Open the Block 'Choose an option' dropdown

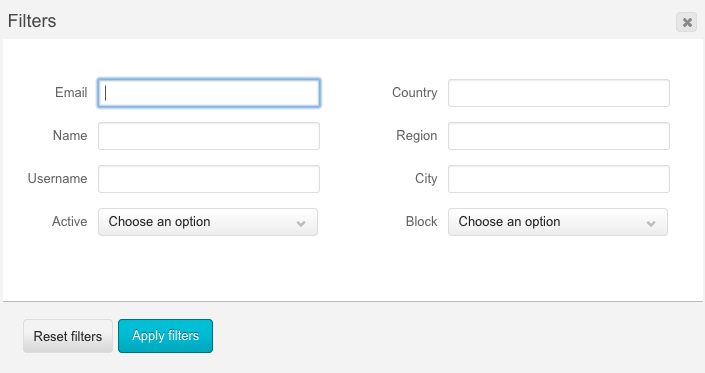(x=558, y=222)
